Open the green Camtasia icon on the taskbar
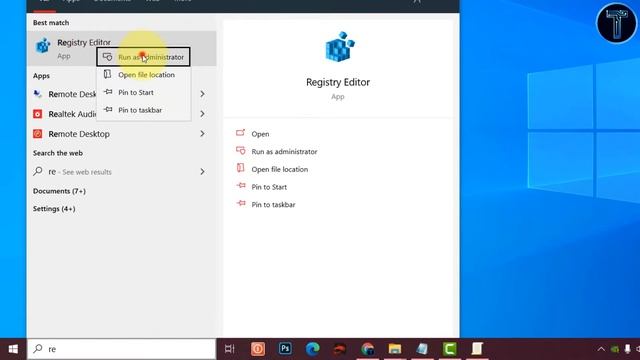Screen dimensions: 640x360 pos(449,349)
